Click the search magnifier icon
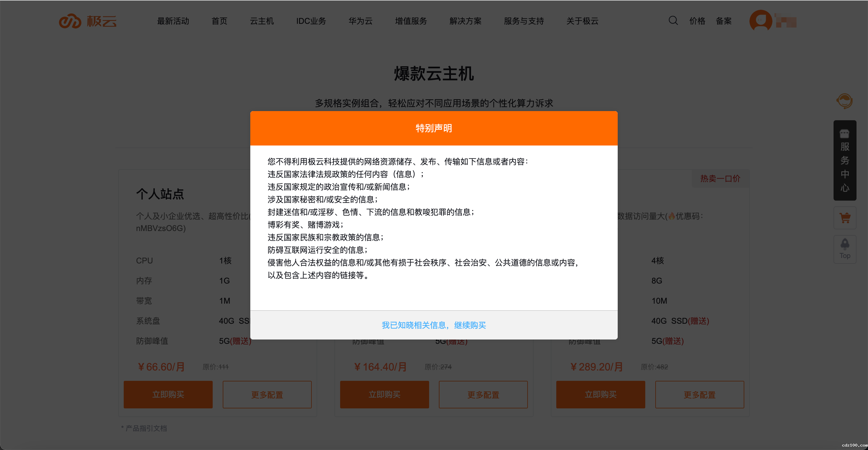The width and height of the screenshot is (868, 450). [x=673, y=21]
